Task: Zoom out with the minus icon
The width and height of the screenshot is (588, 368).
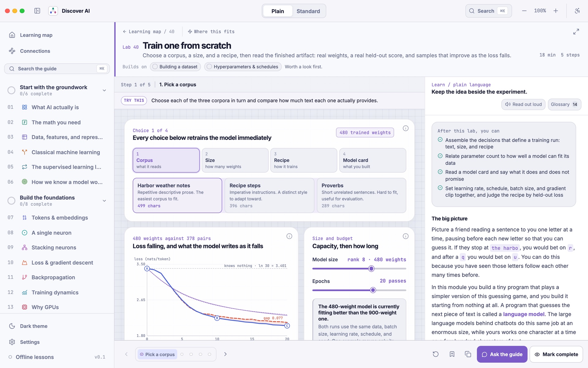Action: click(x=524, y=11)
